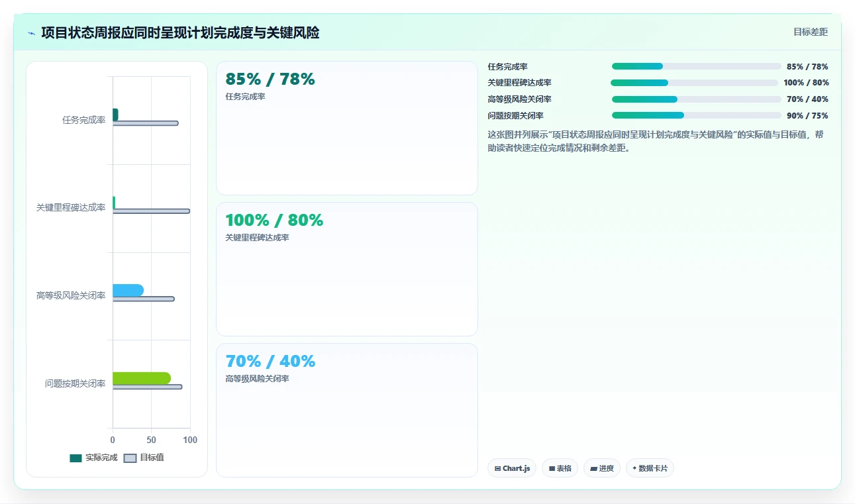Click the 100% / 80% heading in the second card

[274, 221]
